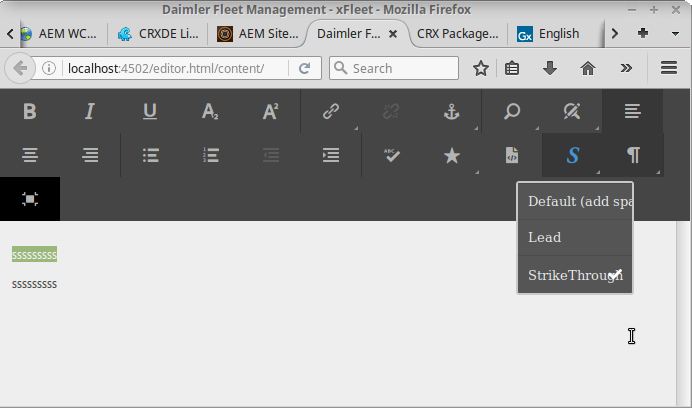Open the Styles dropdown

coord(572,155)
